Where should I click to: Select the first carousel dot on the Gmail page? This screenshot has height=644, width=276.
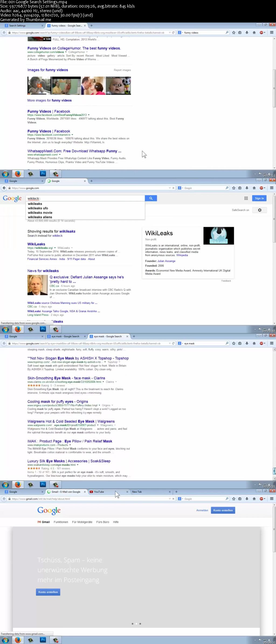click(x=132, y=624)
